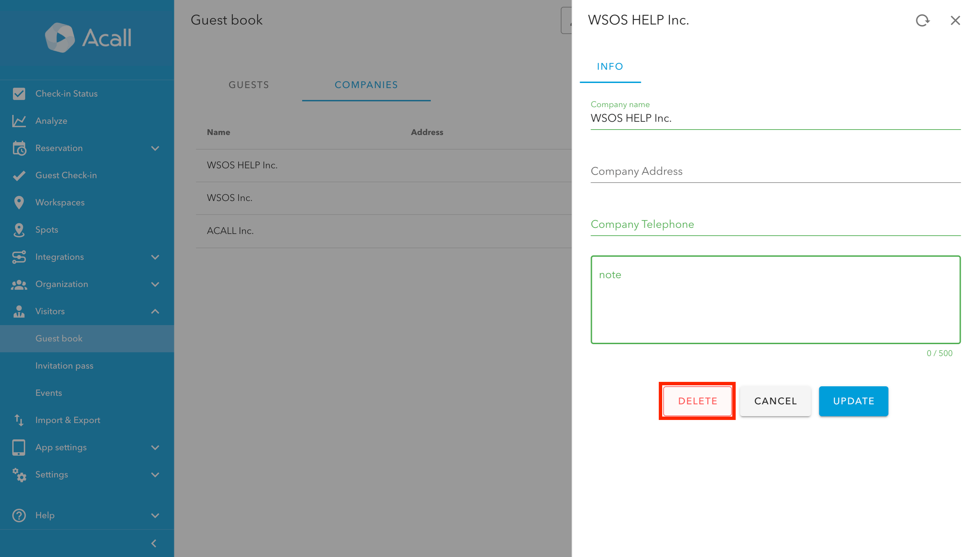Click the Guest book page title
The width and height of the screenshot is (980, 557).
[x=226, y=20]
